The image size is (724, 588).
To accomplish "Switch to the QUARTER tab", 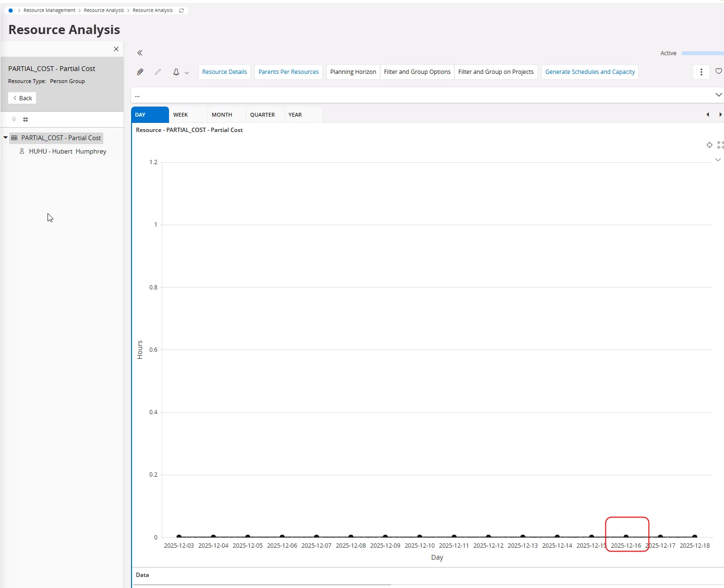I will (265, 115).
